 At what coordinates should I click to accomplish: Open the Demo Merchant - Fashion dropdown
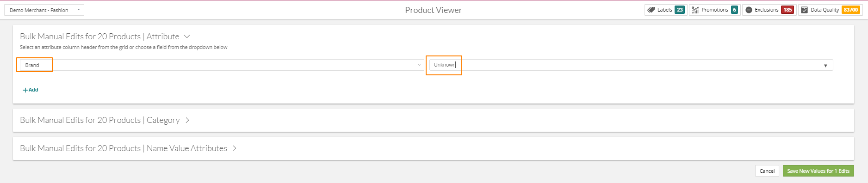(44, 10)
